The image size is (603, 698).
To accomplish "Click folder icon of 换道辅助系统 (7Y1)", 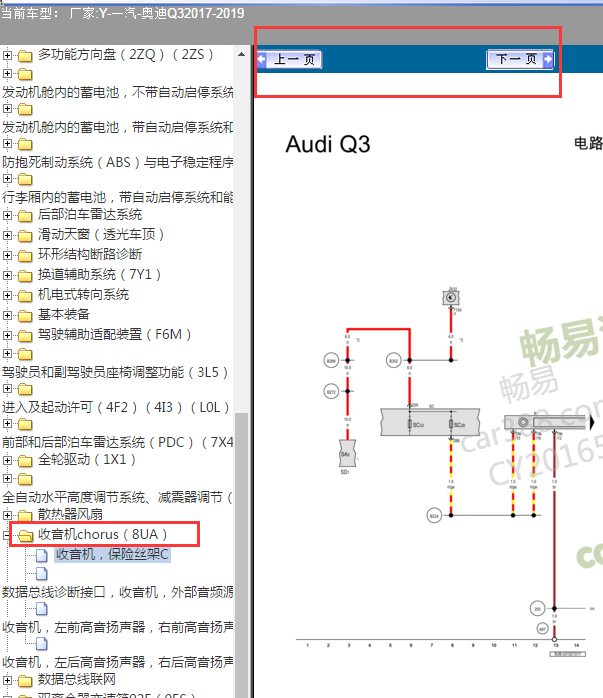I will (x=25, y=276).
